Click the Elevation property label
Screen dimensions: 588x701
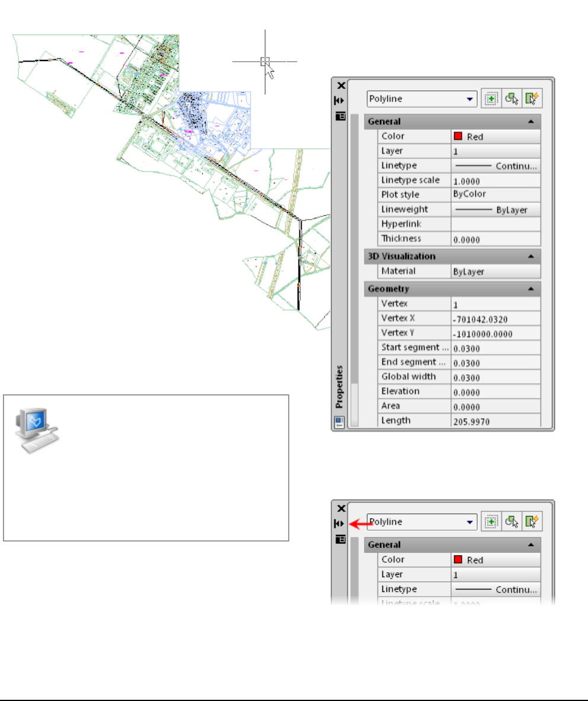tap(400, 391)
